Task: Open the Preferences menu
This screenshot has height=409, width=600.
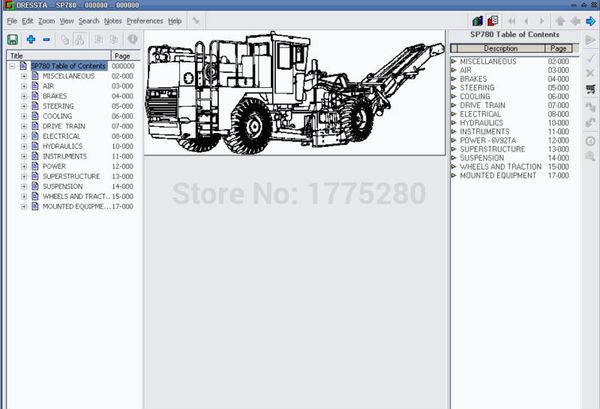Action: coord(145,21)
